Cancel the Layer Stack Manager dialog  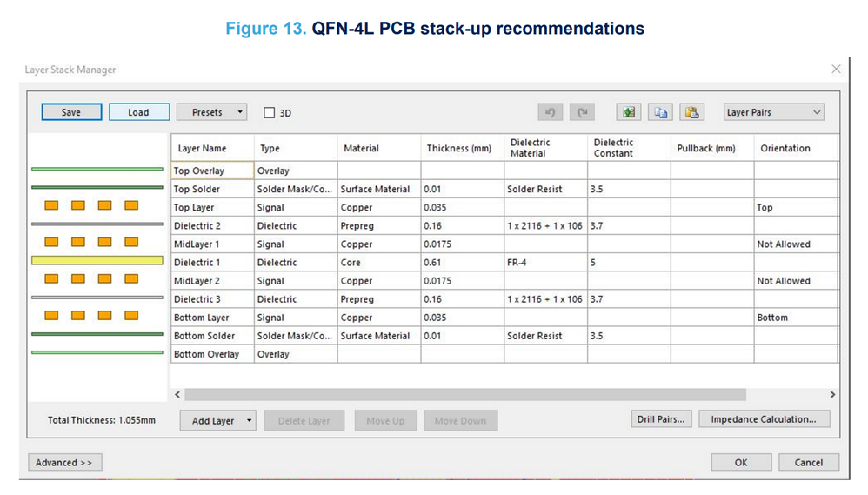[809, 462]
